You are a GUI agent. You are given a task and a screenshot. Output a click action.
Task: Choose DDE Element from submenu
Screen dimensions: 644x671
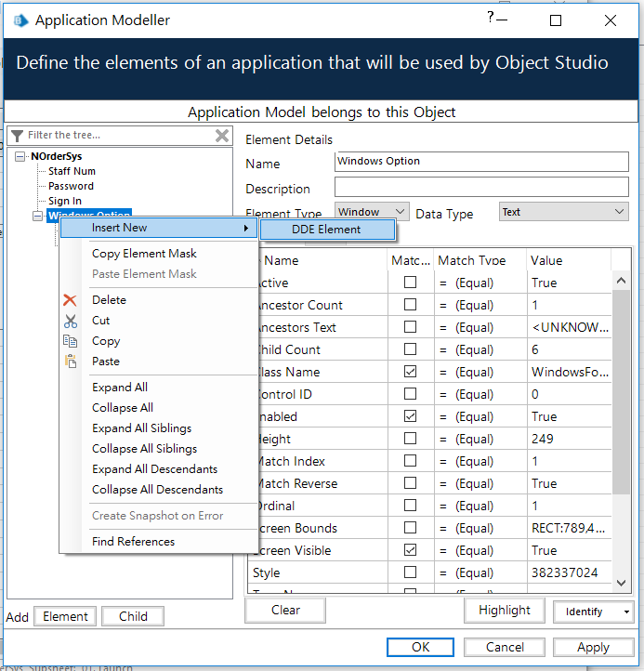pyautogui.click(x=327, y=230)
